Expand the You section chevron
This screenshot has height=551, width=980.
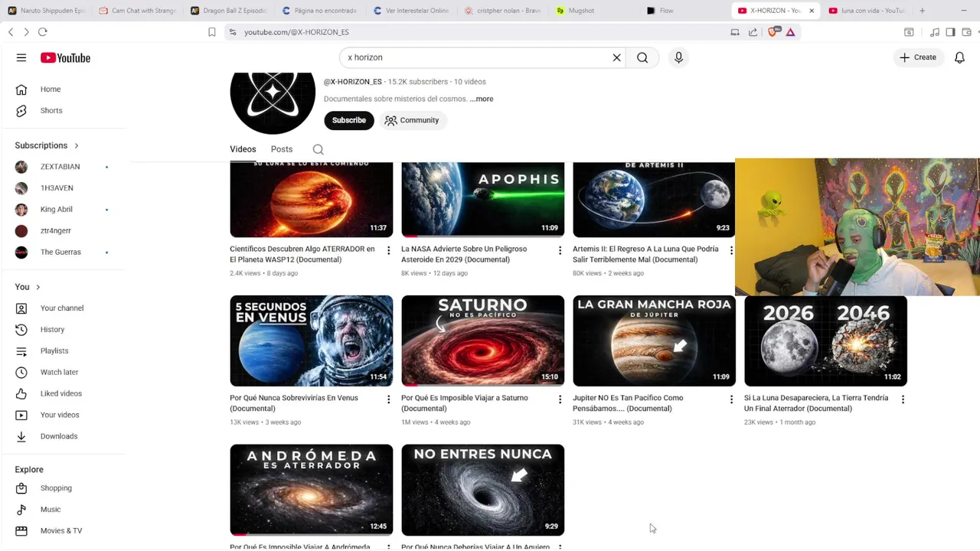pos(38,287)
